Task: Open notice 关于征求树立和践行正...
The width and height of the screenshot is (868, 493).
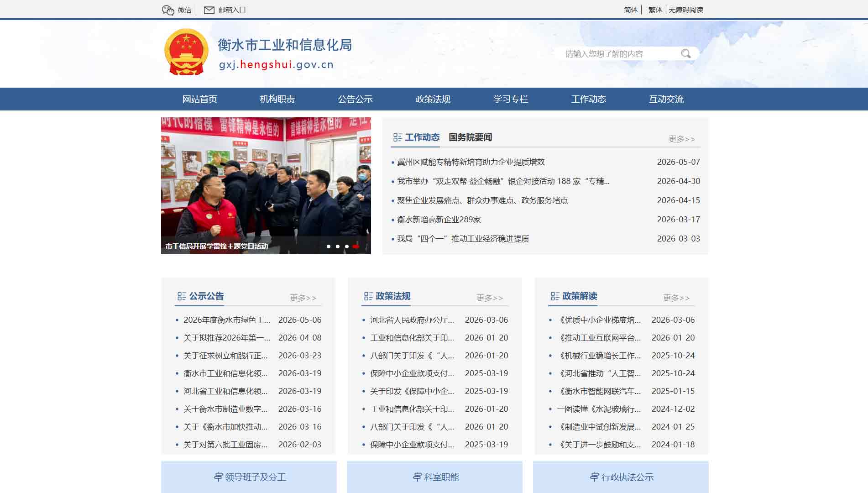Action: click(x=226, y=356)
